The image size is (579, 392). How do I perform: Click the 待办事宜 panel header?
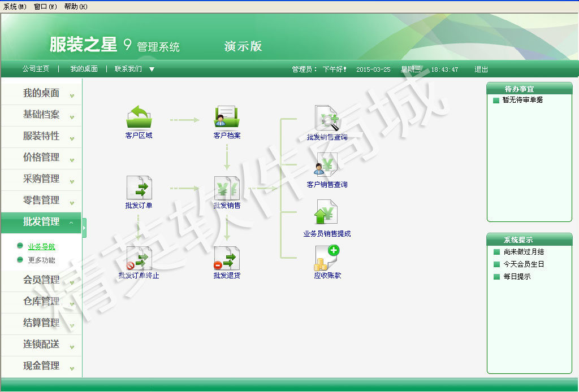coord(529,89)
